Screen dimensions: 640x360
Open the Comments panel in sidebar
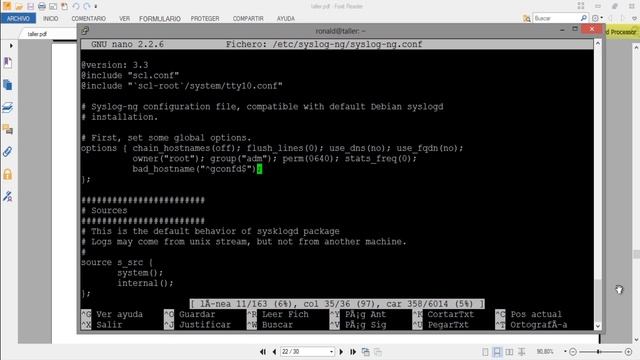[8, 130]
